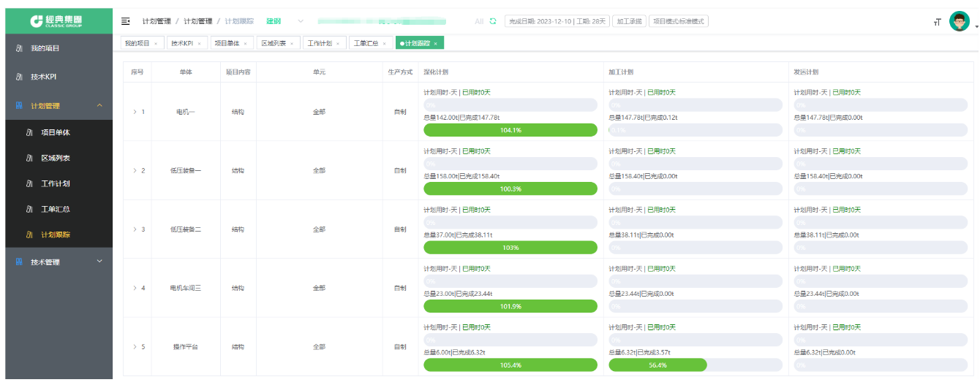The width and height of the screenshot is (980, 385).
Task: Close the 工作计划 tab
Action: 338,44
